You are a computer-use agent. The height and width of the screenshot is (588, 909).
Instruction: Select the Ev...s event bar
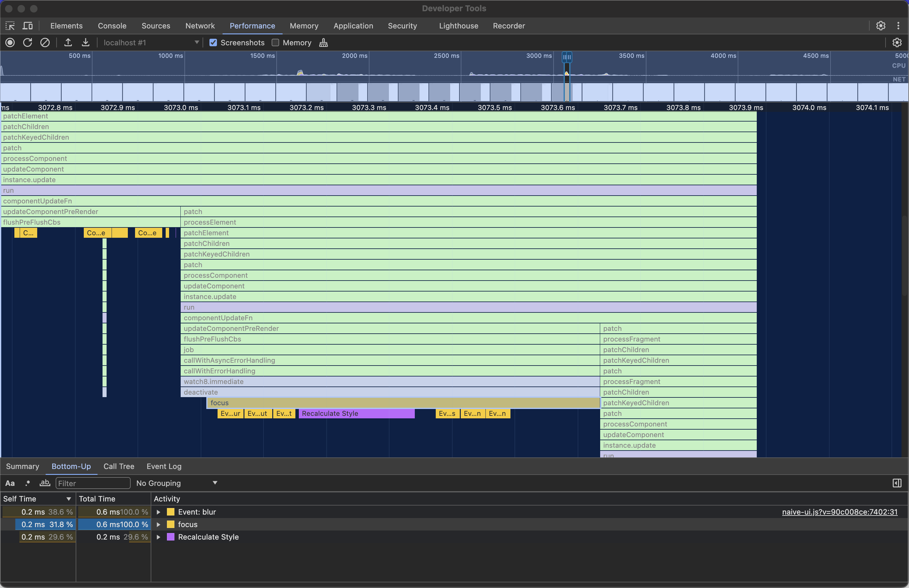point(448,414)
